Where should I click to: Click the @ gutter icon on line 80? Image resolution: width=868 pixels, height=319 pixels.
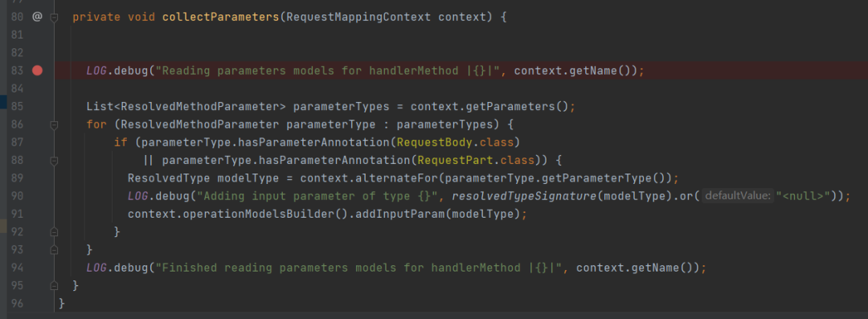tap(37, 17)
